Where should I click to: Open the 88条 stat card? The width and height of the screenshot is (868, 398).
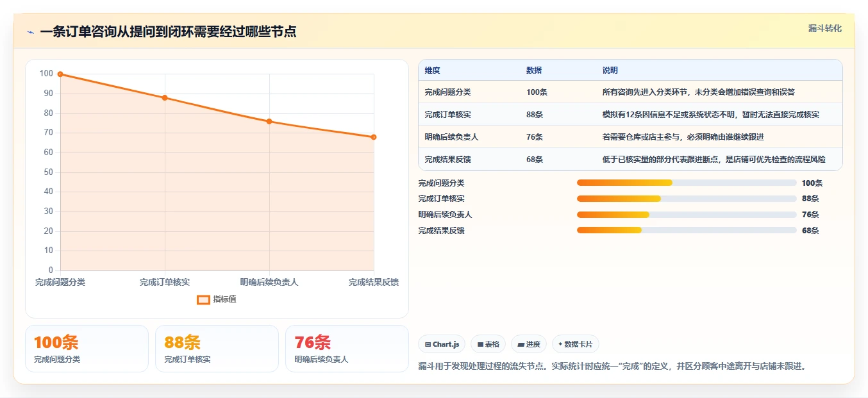[217, 349]
